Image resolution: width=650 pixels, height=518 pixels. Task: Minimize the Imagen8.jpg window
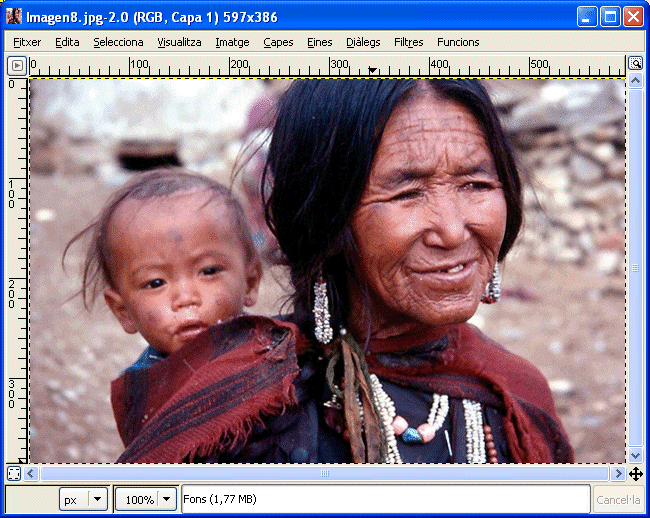point(587,17)
